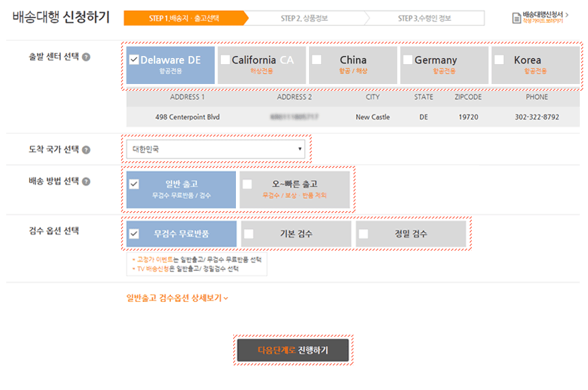The width and height of the screenshot is (588, 390).
Task: Open the 배송대행신청서 guide document icon
Action: tap(517, 18)
